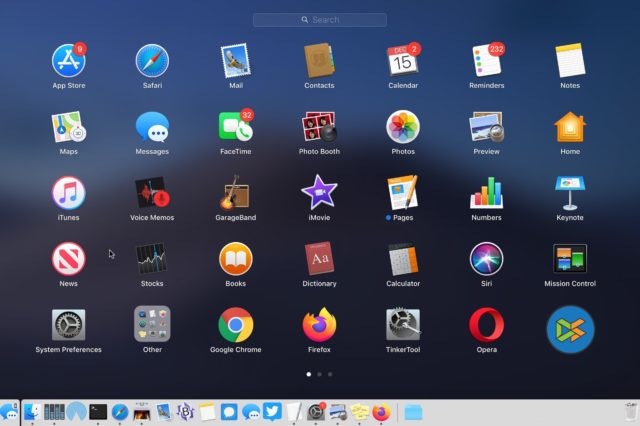Launch the Dictionary app
This screenshot has width=640, height=426.
[x=319, y=259]
